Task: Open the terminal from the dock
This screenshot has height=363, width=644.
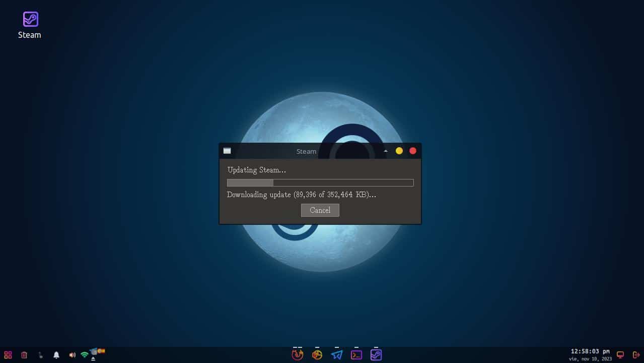Action: tap(356, 355)
